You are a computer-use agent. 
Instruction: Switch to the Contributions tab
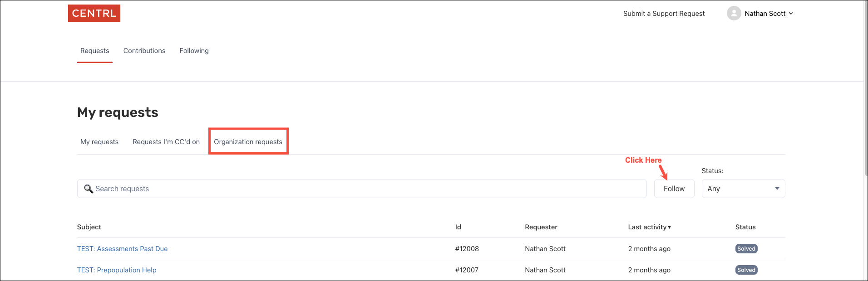coord(144,51)
